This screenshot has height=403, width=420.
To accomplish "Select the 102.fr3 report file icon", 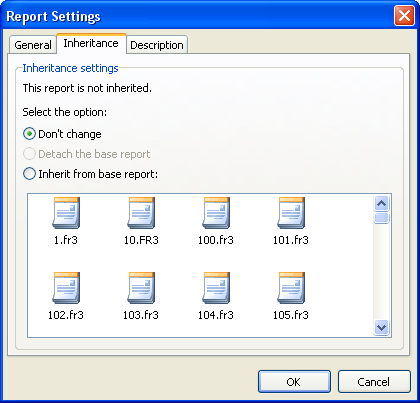I will (66, 288).
